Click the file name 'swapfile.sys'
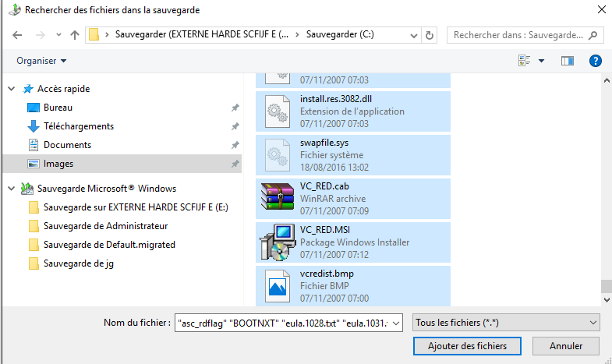 click(324, 143)
